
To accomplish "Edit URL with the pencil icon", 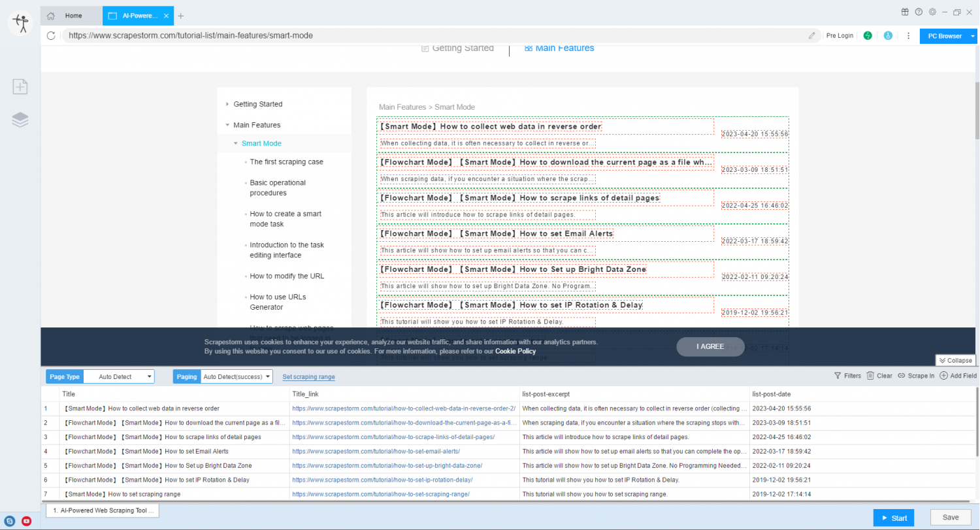I will (x=812, y=35).
